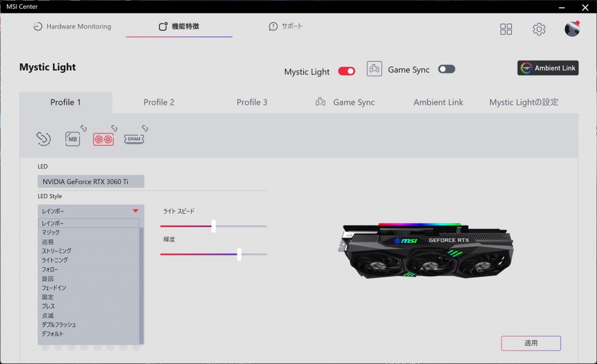Screen dimensions: 597x364
Task: Open the Mystic Lightの設定 tab
Action: (524, 103)
